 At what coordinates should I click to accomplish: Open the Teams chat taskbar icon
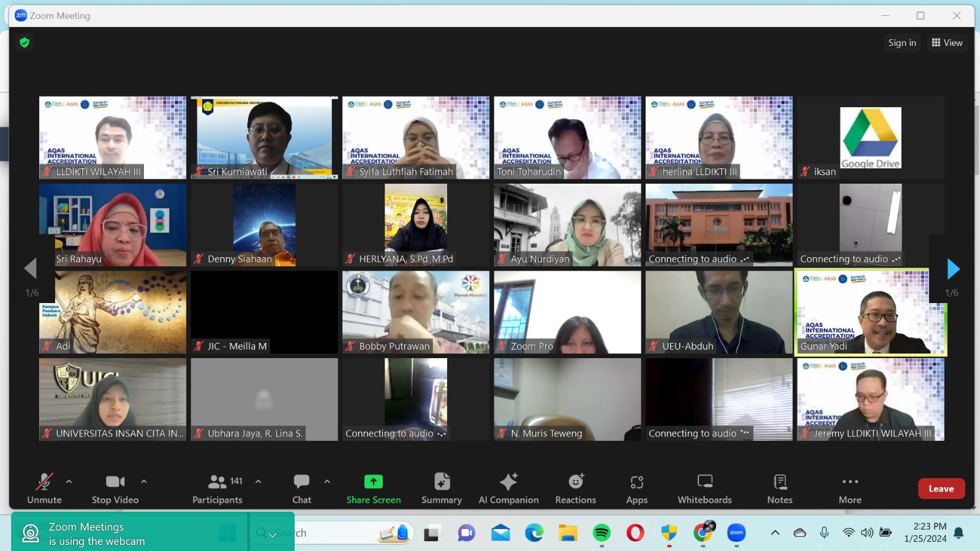tap(467, 533)
